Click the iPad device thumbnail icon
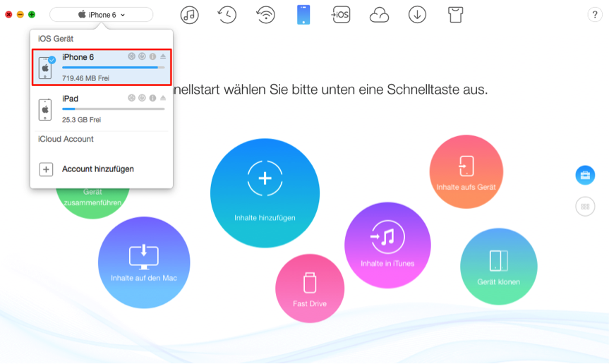This screenshot has height=364, width=609. pyautogui.click(x=45, y=109)
